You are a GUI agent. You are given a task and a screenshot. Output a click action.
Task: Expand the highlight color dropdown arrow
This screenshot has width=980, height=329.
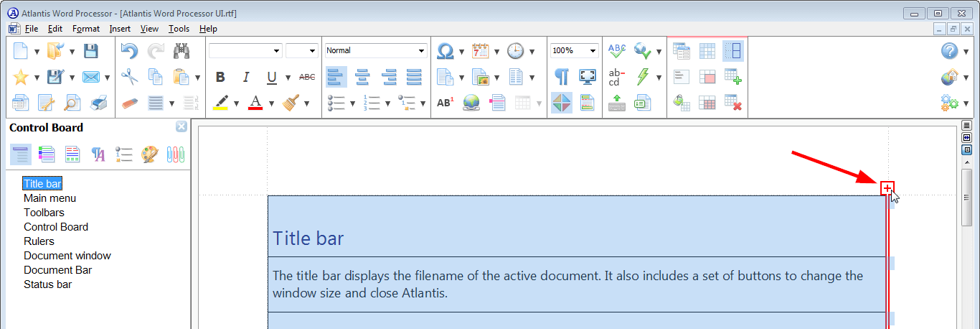[x=237, y=103]
